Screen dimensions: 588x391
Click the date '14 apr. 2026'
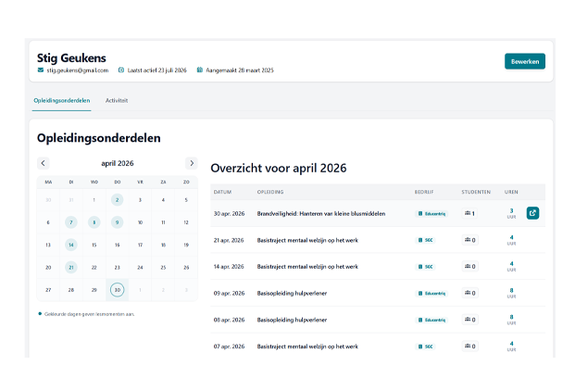click(x=229, y=267)
